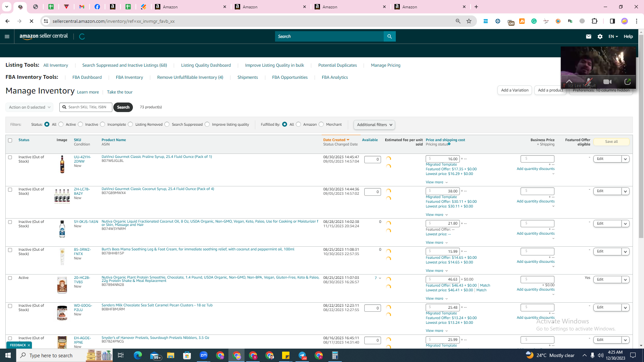Open Microsoft Edge from the taskbar
644x362 pixels.
click(138, 355)
